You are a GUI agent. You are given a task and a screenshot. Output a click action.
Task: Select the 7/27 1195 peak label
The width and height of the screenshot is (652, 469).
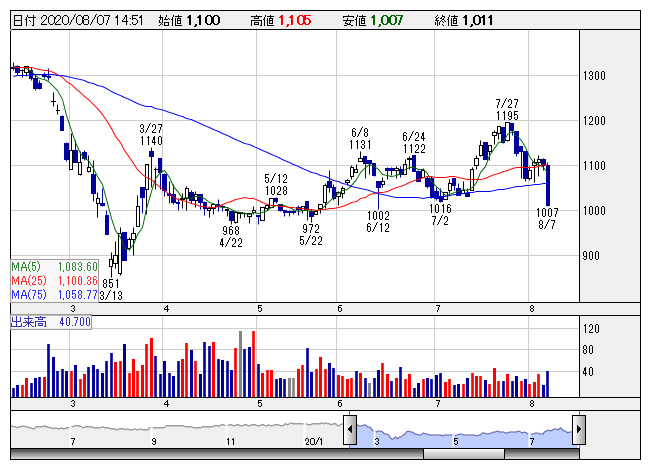[507, 109]
